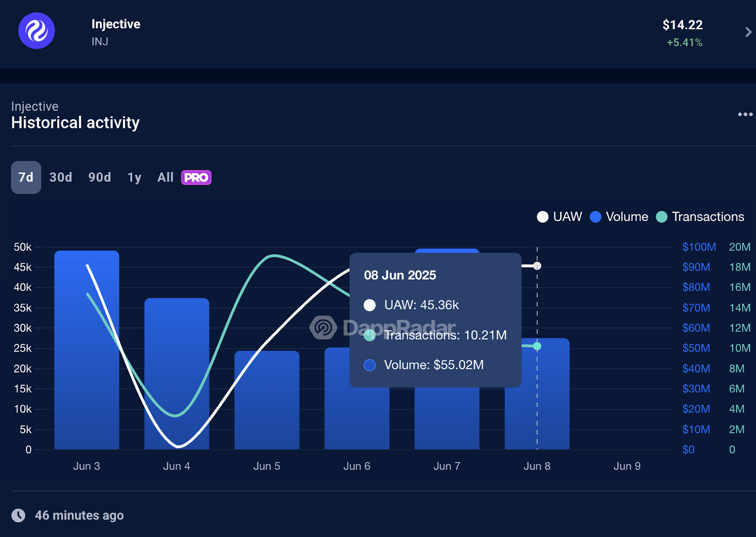Switch to the 30d time range
This screenshot has height=537, width=756.
click(61, 178)
